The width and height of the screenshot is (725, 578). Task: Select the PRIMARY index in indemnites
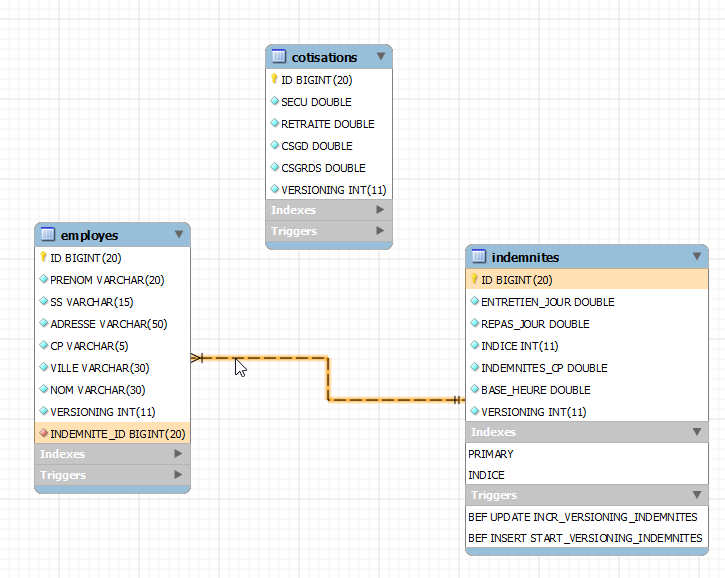click(x=487, y=454)
